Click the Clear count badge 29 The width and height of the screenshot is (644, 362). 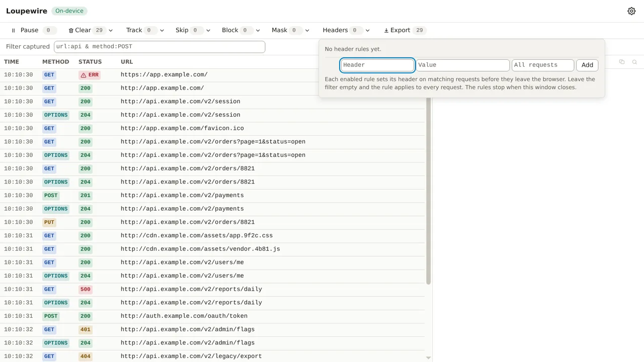coord(99,31)
